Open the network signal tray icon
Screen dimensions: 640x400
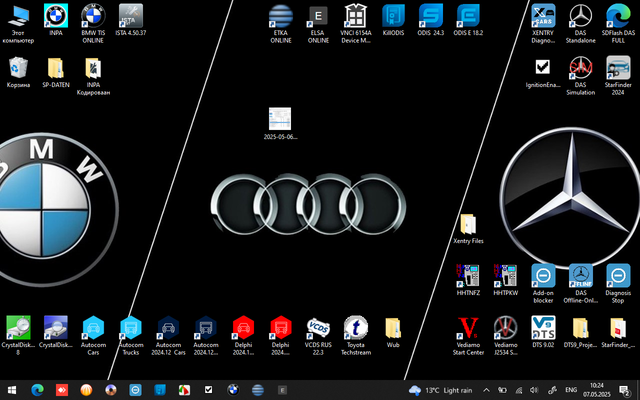click(x=519, y=390)
